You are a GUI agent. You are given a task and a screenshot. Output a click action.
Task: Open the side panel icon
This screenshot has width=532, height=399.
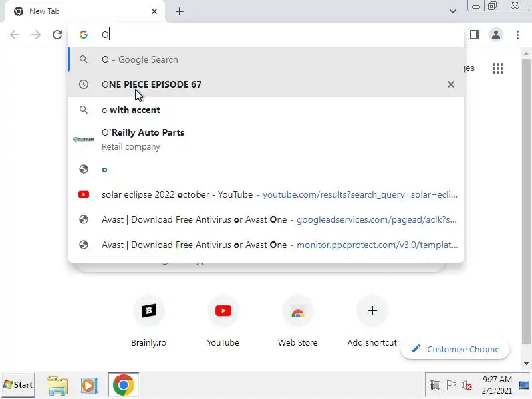(475, 35)
